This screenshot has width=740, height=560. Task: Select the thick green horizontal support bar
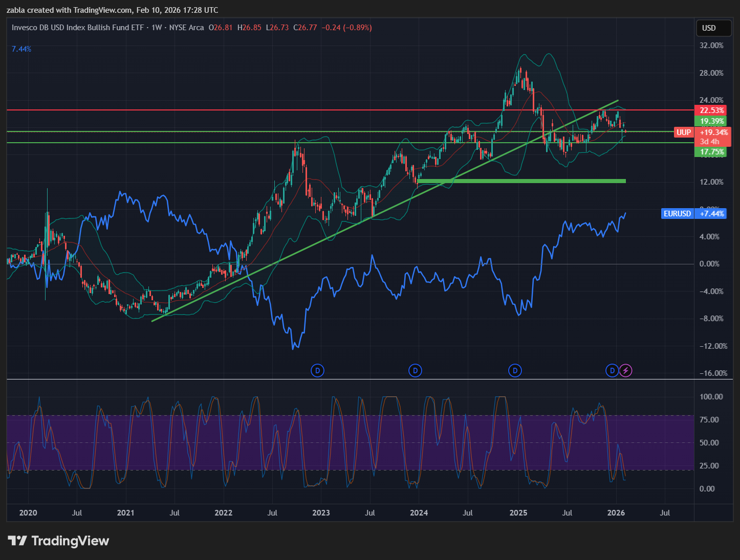pos(521,181)
